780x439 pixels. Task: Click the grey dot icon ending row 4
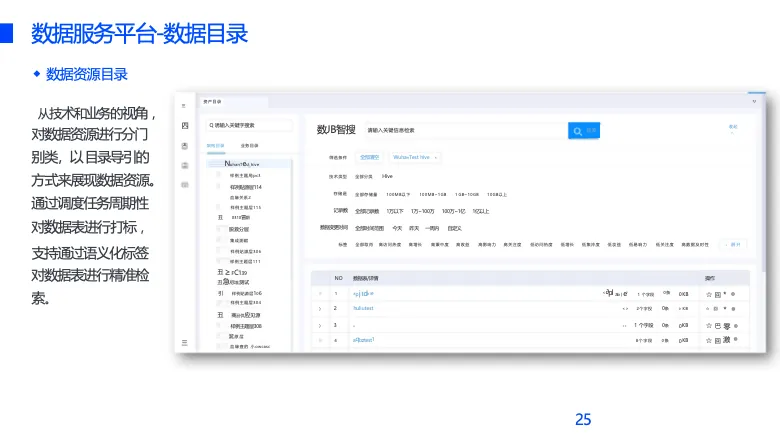(735, 339)
